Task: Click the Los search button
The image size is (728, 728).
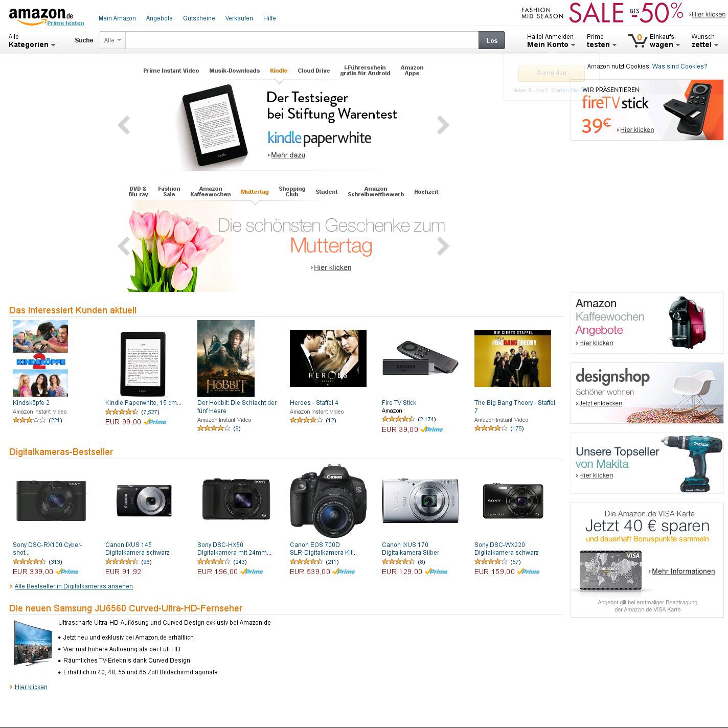Action: click(492, 40)
